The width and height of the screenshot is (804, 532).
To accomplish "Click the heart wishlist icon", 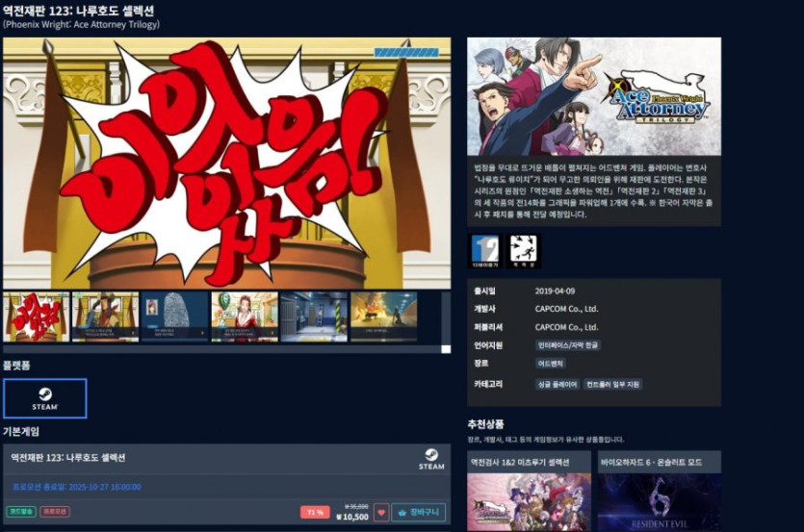I will click(x=380, y=513).
